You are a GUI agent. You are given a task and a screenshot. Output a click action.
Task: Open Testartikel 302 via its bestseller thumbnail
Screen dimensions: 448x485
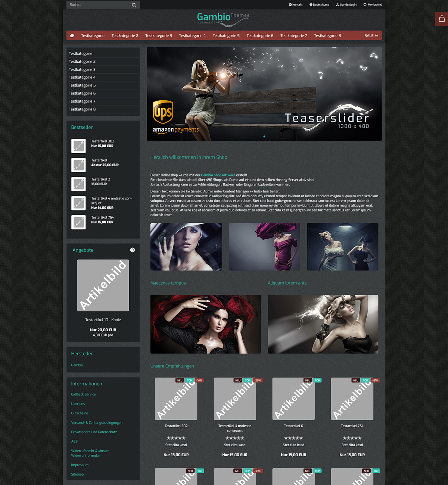pos(78,146)
